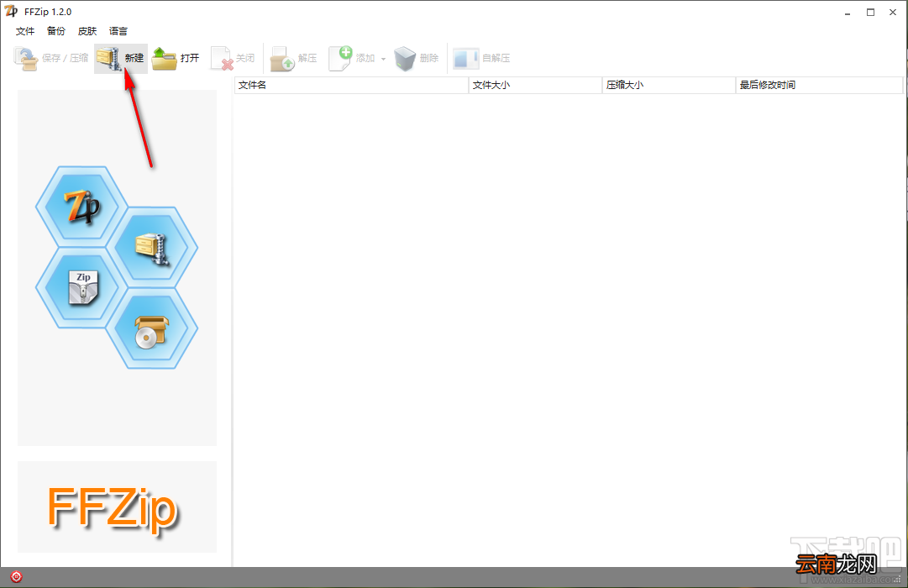The width and height of the screenshot is (908, 588).
Task: Click the red target status bar icon
Action: pyautogui.click(x=16, y=577)
